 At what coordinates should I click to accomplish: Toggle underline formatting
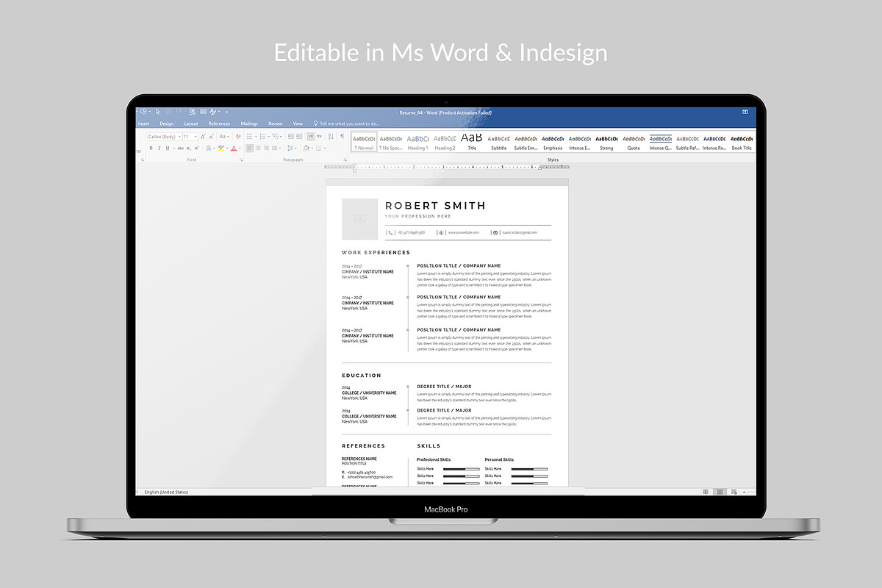[168, 148]
